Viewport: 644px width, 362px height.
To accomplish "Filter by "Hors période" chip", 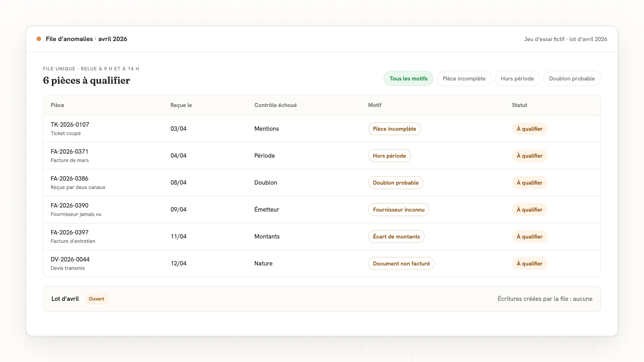I will pyautogui.click(x=517, y=78).
